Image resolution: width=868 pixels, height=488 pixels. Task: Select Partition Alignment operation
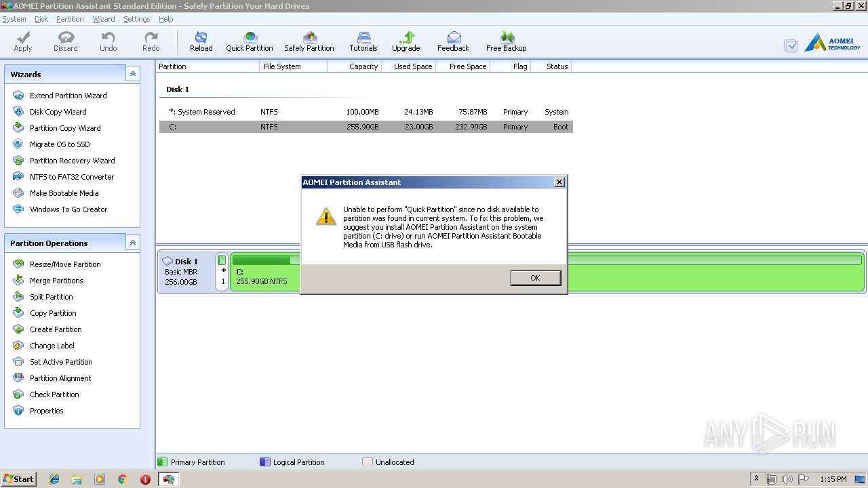(60, 378)
